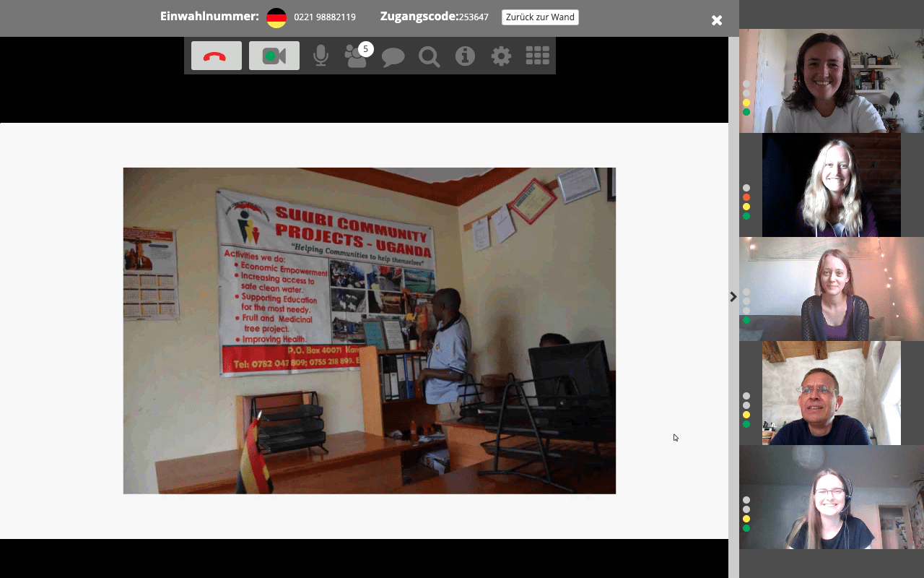Click the shared Suubi Community Projects photo
The image size is (924, 578).
[x=370, y=331]
